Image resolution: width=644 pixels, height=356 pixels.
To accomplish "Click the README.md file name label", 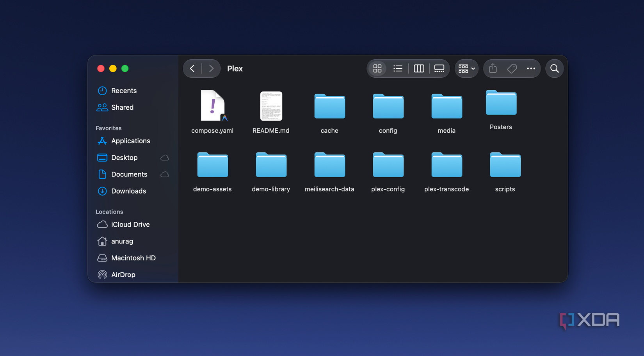I will (x=271, y=131).
